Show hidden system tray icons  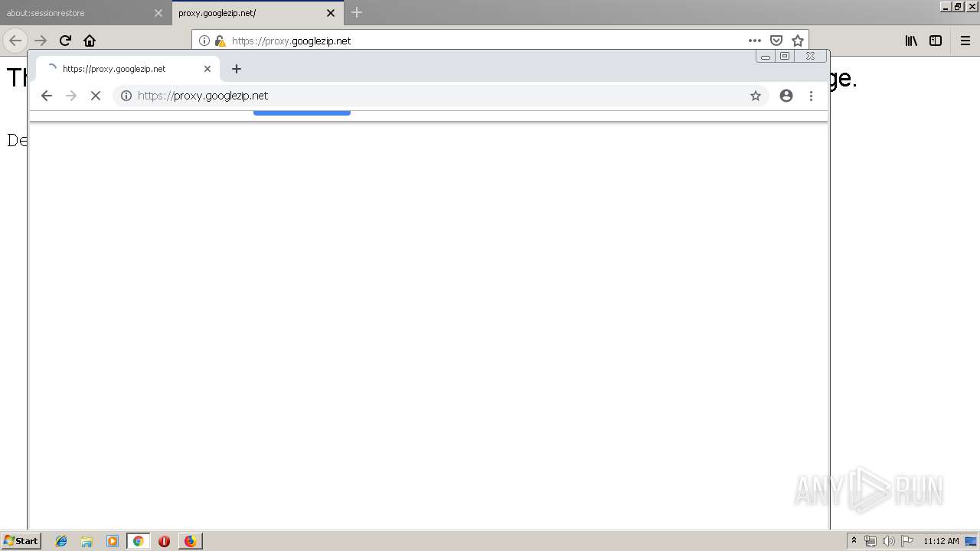854,541
